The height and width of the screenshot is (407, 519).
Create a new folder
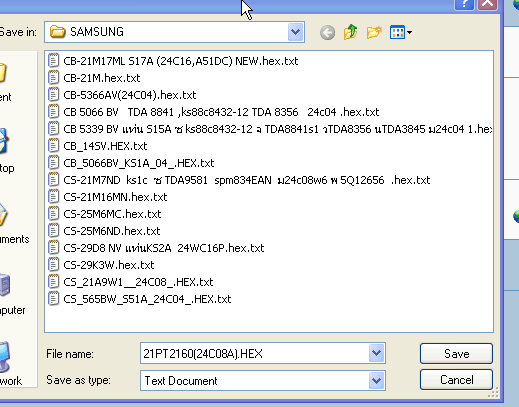(374, 32)
